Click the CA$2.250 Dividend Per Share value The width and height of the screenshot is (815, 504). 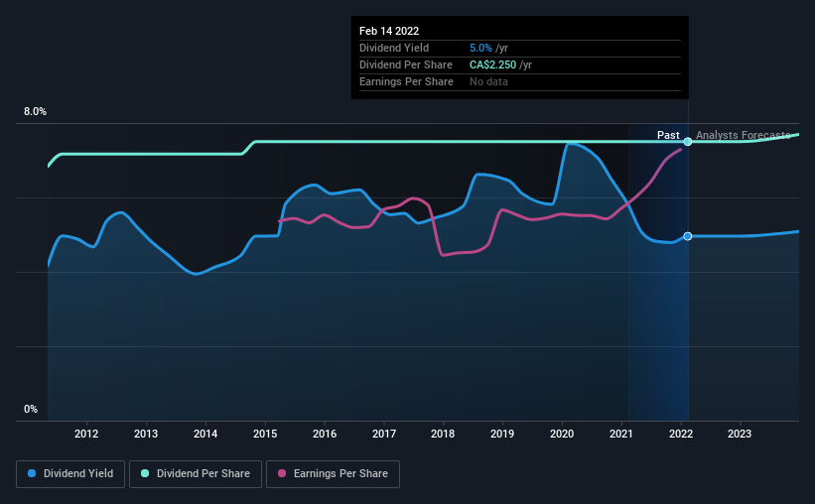[492, 64]
